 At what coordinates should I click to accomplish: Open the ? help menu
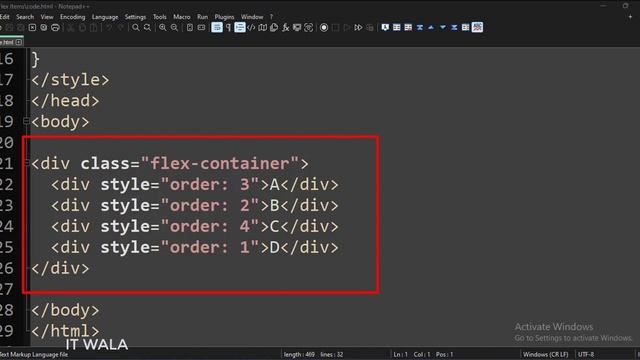point(271,17)
